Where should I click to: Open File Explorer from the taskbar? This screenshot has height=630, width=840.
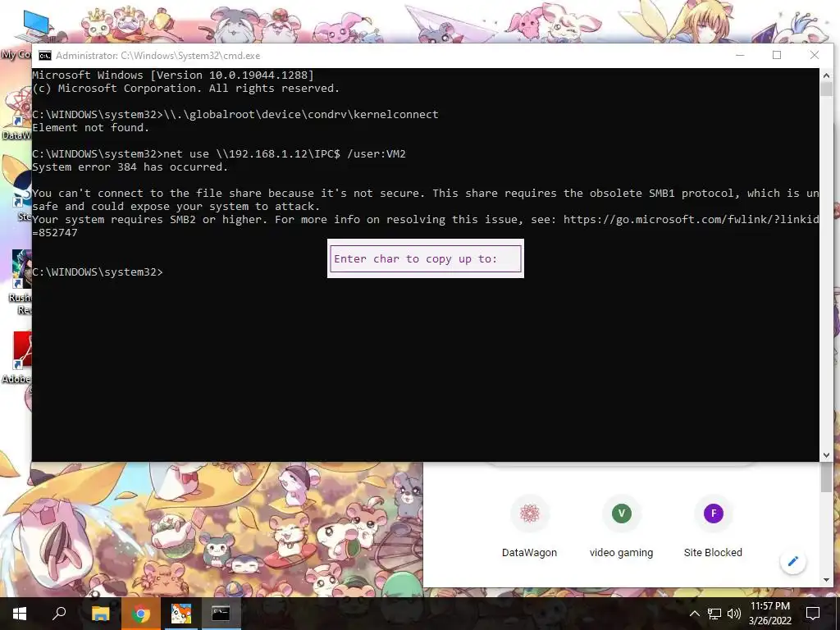(x=100, y=614)
